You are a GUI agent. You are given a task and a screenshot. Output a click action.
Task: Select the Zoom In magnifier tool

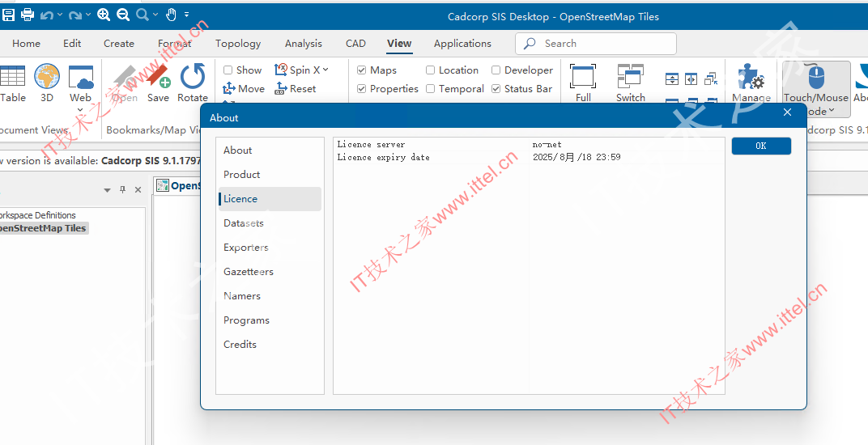coord(104,15)
